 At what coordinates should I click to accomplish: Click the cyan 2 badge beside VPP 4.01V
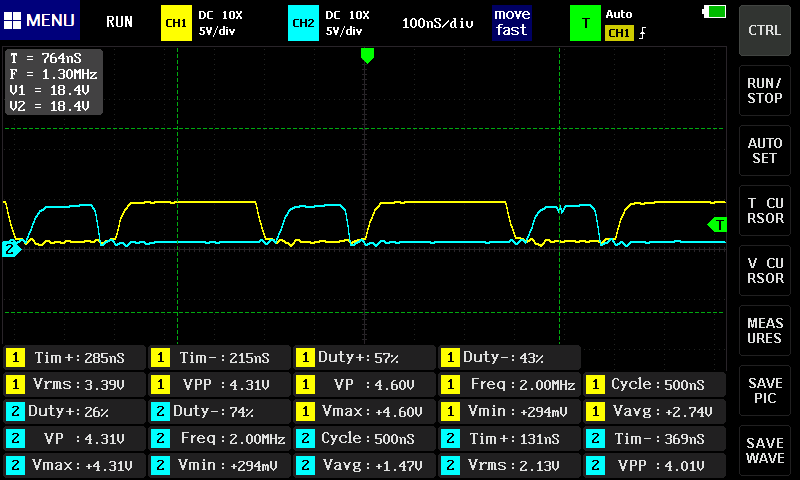click(x=595, y=465)
